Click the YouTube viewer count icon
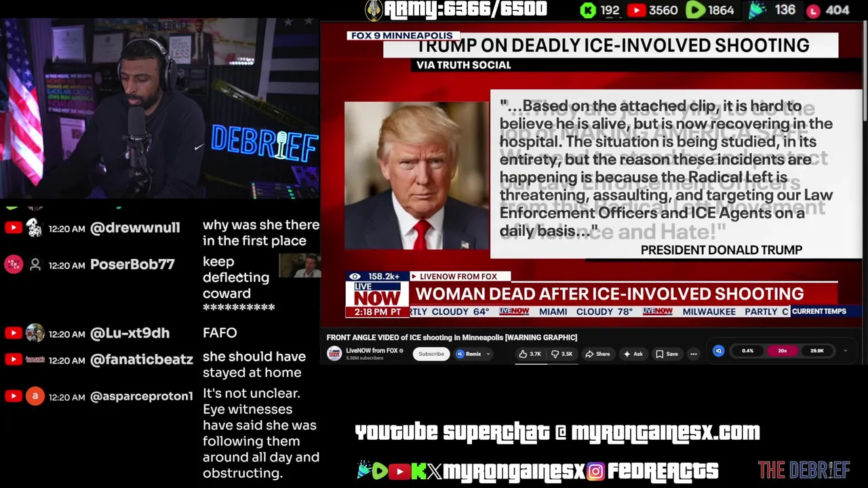Image resolution: width=868 pixels, height=488 pixels. tap(636, 10)
